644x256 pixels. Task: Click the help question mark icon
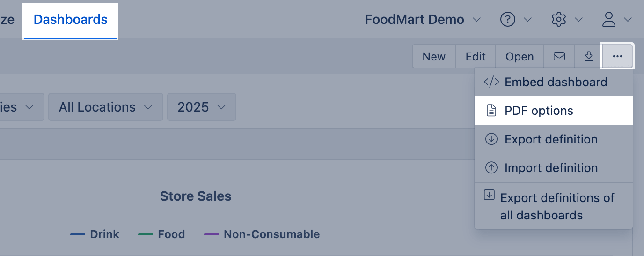[x=508, y=19]
